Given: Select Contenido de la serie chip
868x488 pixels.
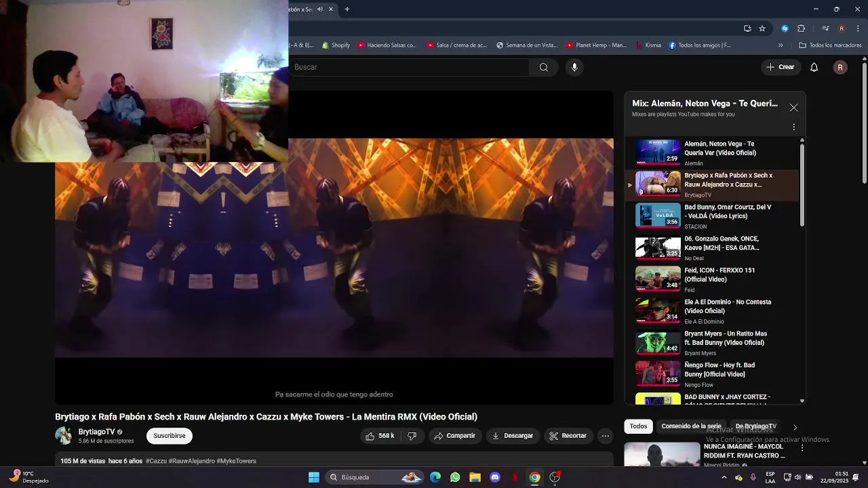Looking at the screenshot, I should click(x=691, y=426).
